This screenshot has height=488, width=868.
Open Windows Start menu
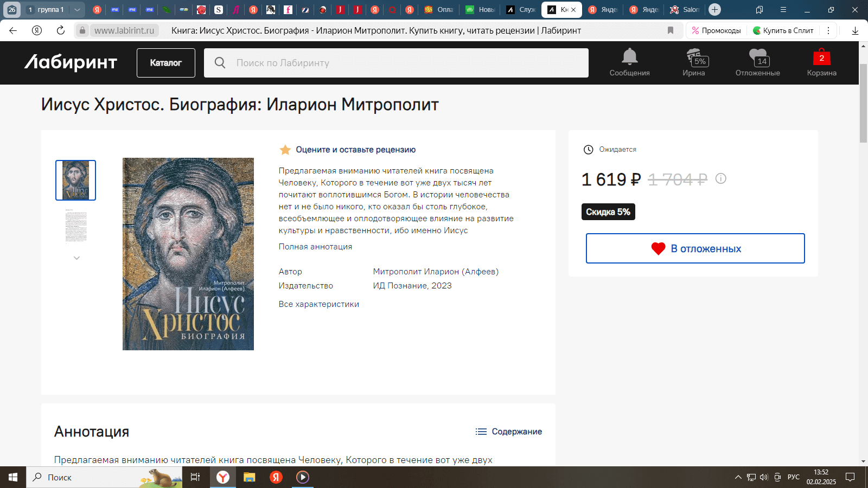(x=13, y=477)
